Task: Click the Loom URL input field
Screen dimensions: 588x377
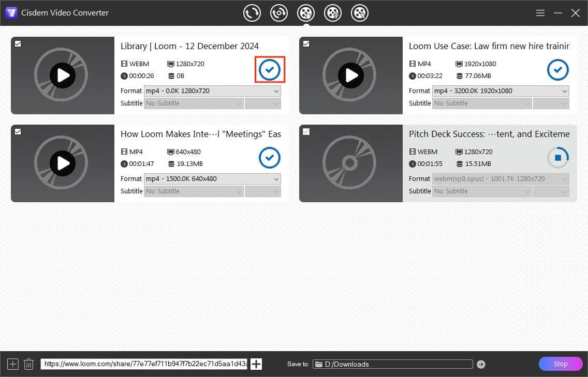Action: 144,364
